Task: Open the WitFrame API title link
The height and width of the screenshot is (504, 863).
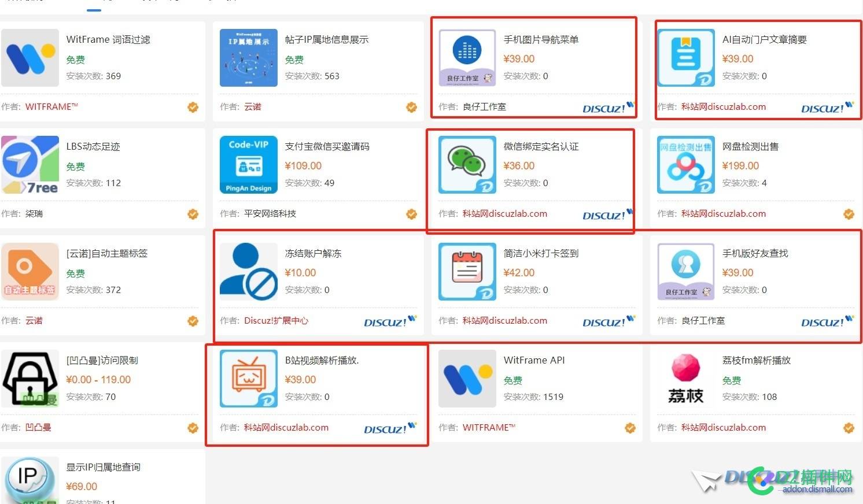Action: (534, 360)
